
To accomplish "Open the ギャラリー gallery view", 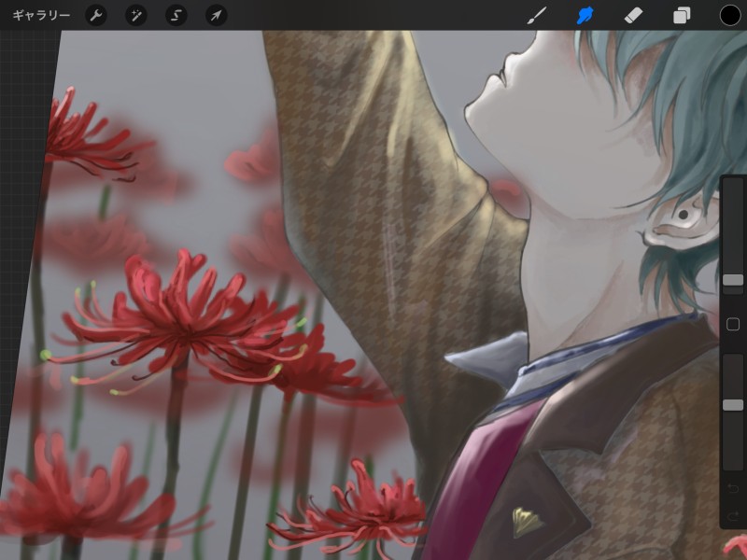I will pyautogui.click(x=41, y=15).
